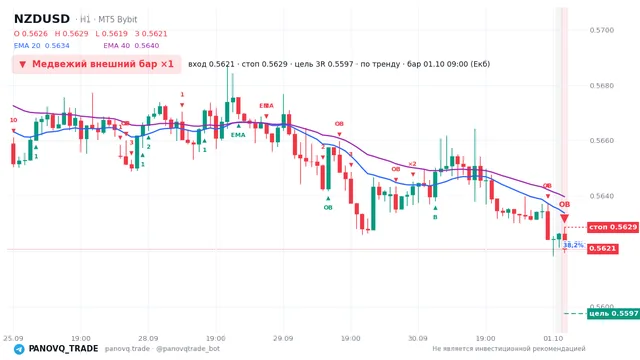Click the EMA 40 0.5640 legend entry
The width and height of the screenshot is (640, 360).
[x=131, y=46]
